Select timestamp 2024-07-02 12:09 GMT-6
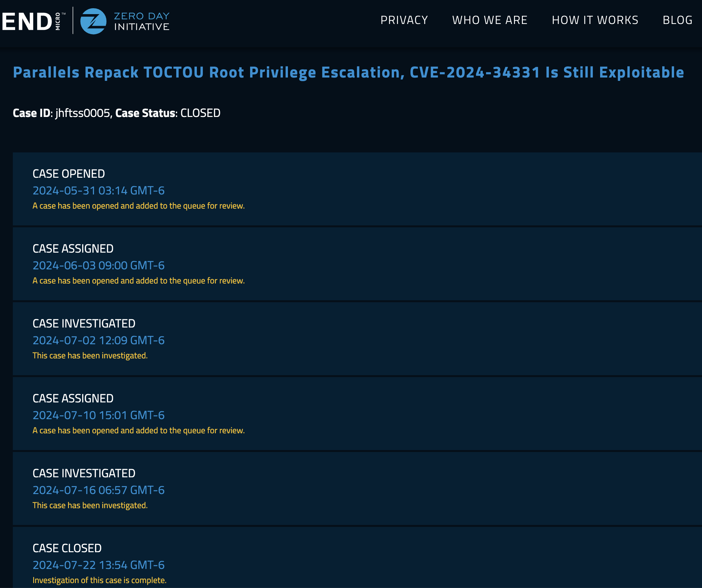 coord(99,340)
